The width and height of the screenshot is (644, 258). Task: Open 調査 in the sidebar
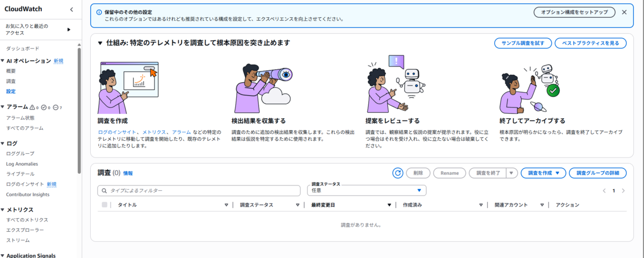click(11, 81)
